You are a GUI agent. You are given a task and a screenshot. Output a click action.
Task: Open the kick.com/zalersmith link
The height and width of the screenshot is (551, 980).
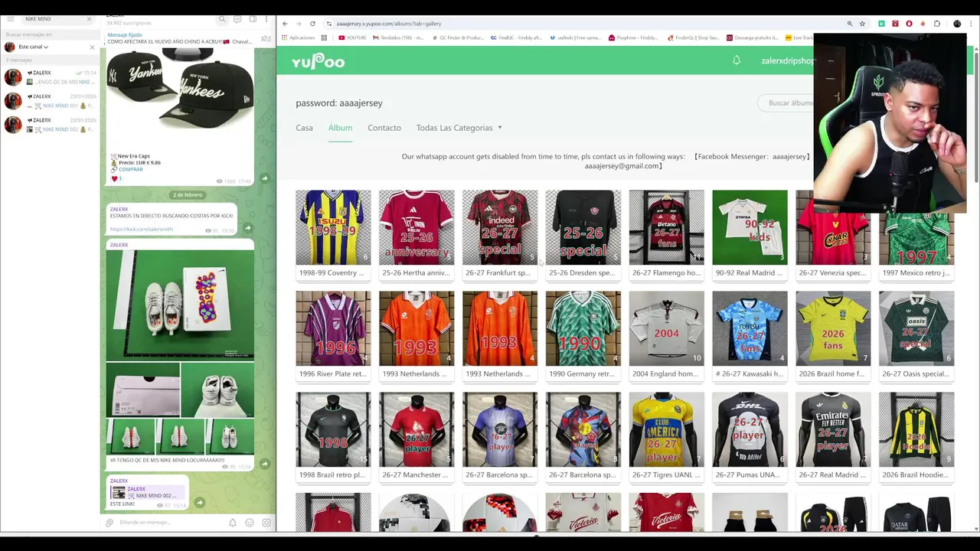[x=141, y=229]
